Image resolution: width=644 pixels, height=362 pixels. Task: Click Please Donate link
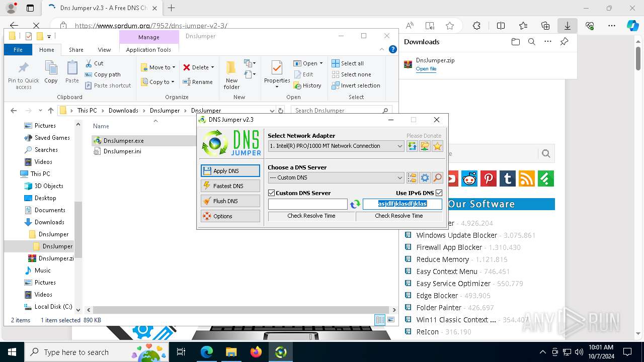point(424,136)
